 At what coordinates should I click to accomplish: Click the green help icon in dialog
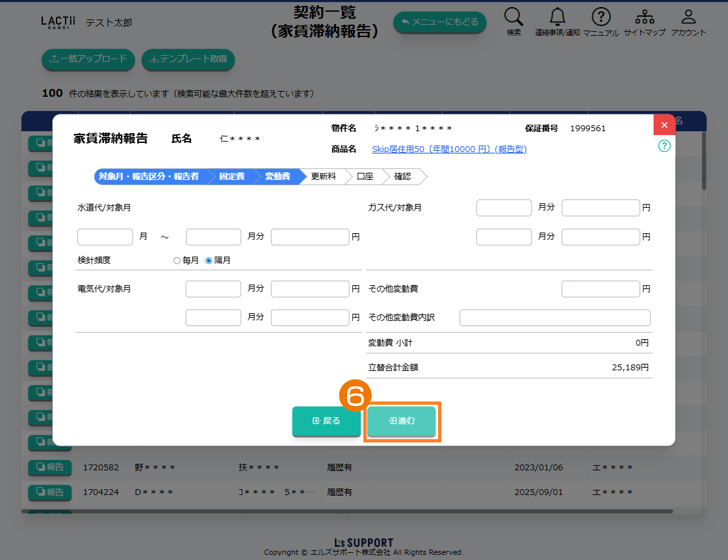[664, 146]
